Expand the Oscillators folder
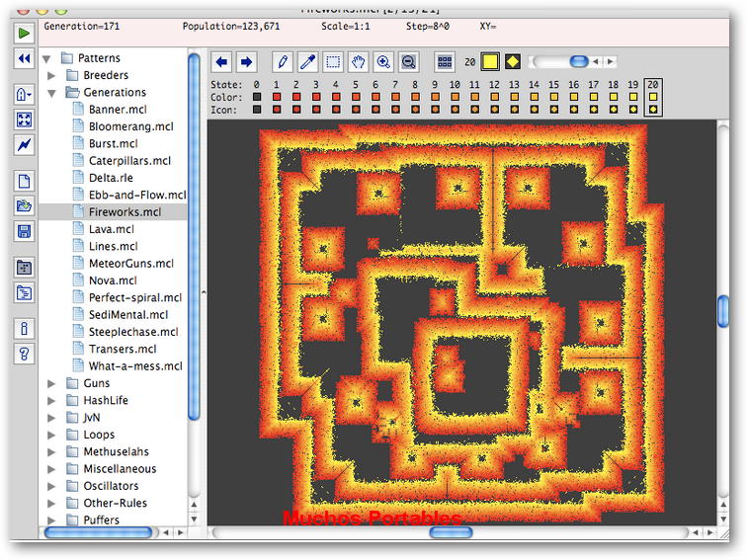This screenshot has width=747, height=560. [51, 486]
